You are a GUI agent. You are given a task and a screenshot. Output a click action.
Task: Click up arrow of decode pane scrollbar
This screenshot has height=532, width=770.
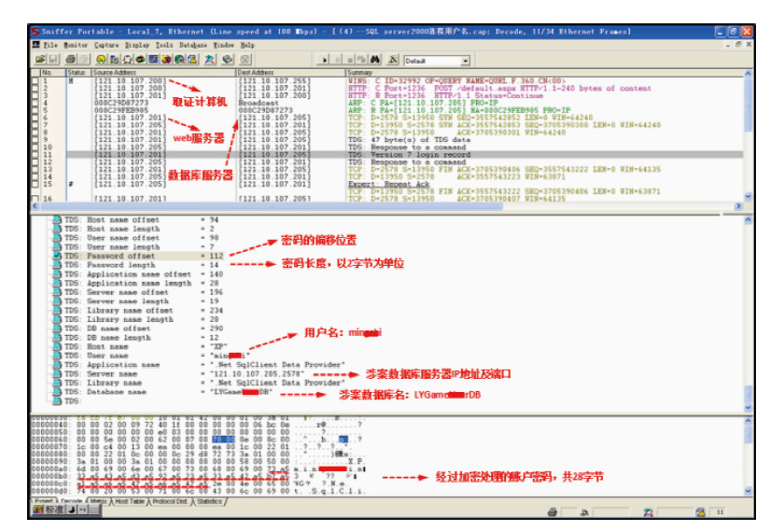point(748,220)
